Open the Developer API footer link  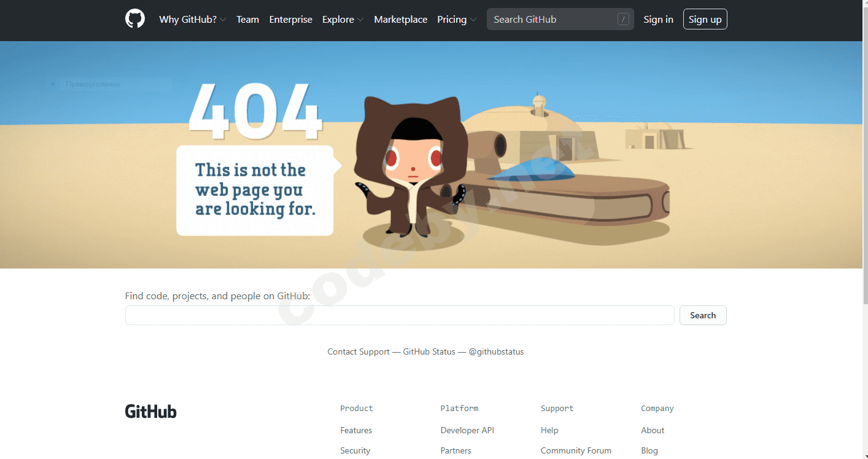tap(467, 431)
